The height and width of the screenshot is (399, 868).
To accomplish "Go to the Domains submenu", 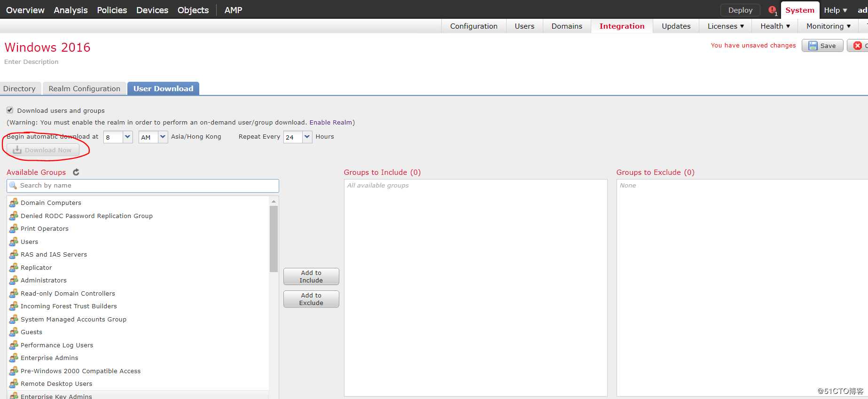I will click(x=567, y=26).
